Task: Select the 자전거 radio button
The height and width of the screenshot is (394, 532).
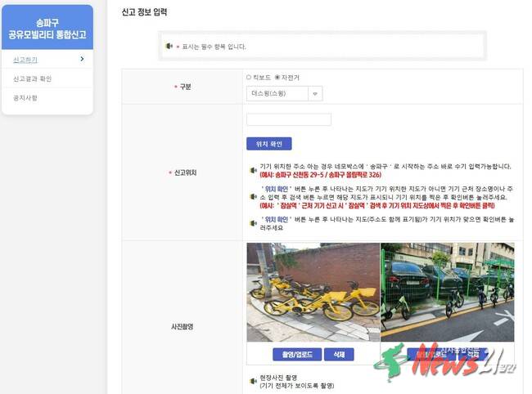Action: [277, 78]
